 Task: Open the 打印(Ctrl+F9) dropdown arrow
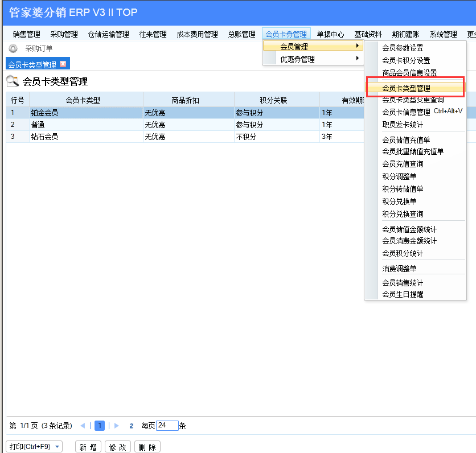(x=58, y=447)
